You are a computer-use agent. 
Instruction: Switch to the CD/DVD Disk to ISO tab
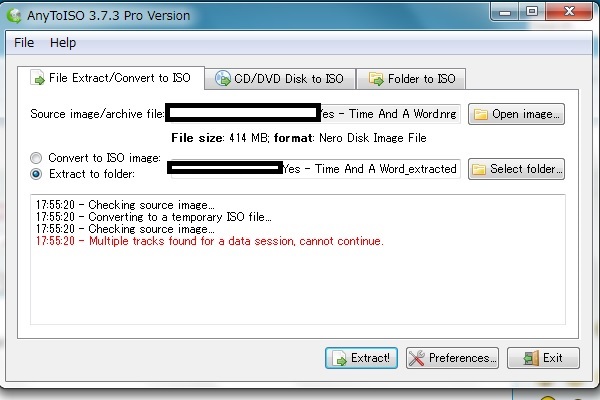(x=279, y=78)
